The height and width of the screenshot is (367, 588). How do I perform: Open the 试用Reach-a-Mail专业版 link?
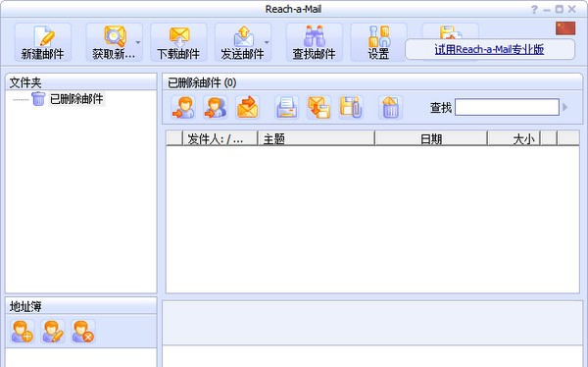[489, 50]
